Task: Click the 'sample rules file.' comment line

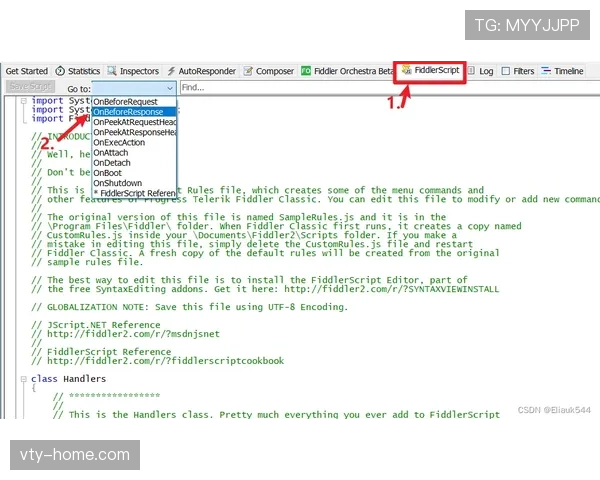Action: pos(87,262)
